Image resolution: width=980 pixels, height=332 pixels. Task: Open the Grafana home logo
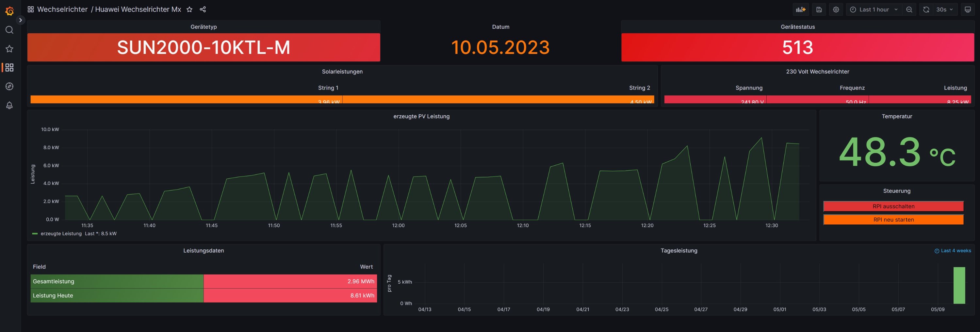(x=9, y=11)
